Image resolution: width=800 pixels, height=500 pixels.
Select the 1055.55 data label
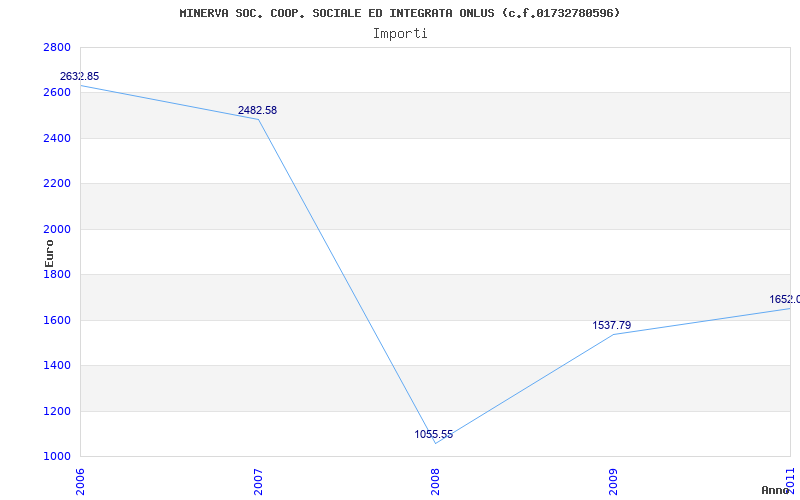pos(434,435)
